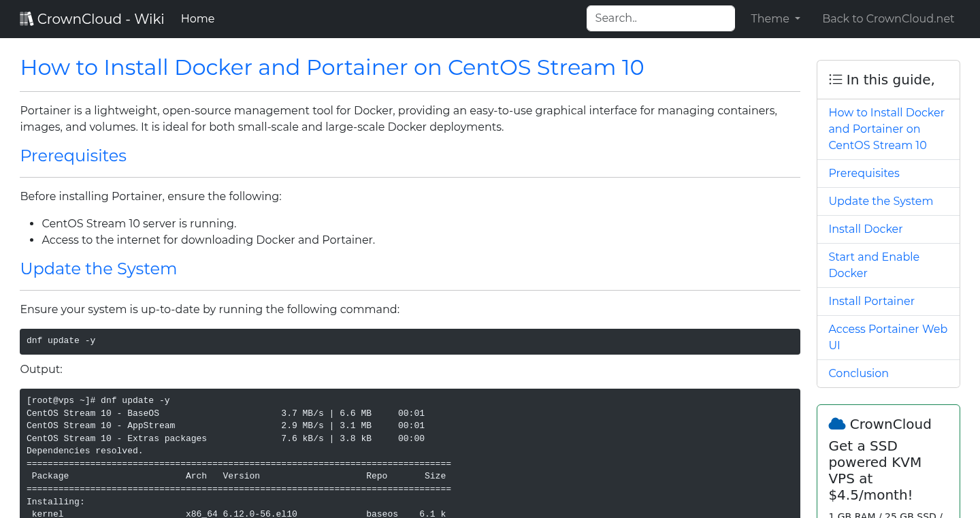Click the dropdown caret next to Theme

pos(798,19)
